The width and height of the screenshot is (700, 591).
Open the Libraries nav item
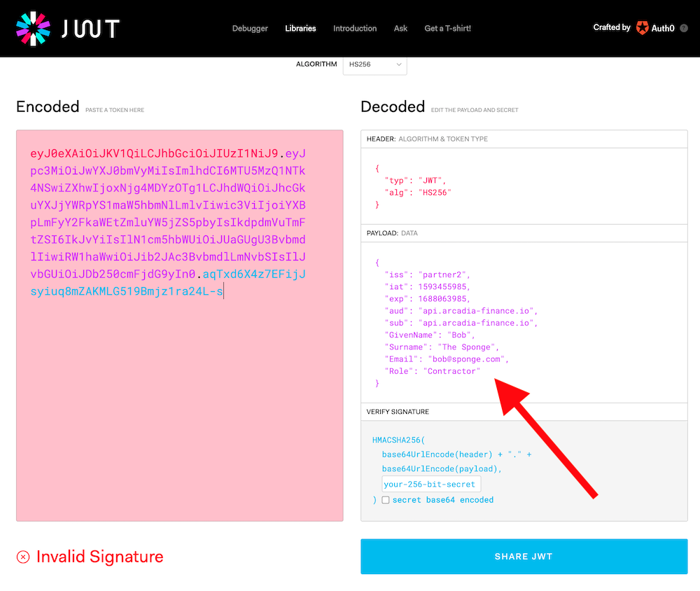(x=300, y=28)
